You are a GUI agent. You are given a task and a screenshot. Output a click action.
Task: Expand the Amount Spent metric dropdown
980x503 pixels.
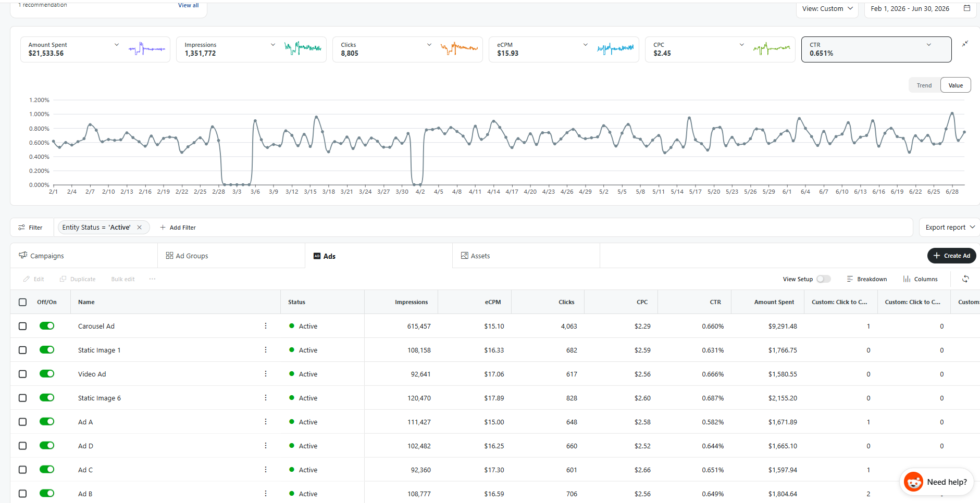point(117,45)
